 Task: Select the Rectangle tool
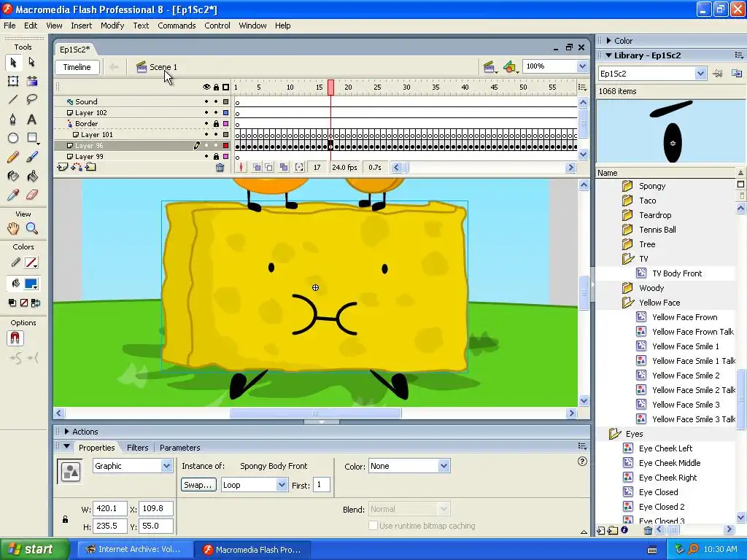click(32, 138)
